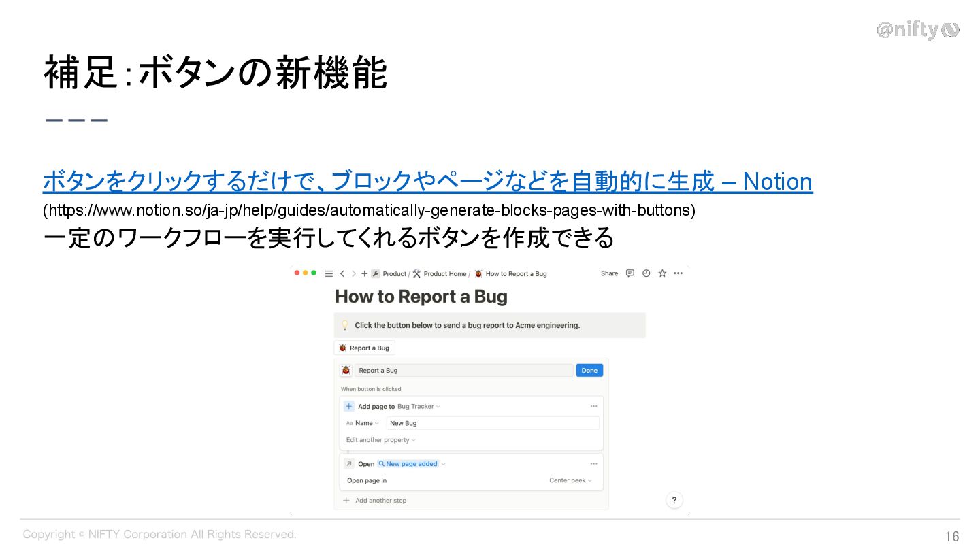Open the comments icon
The height and width of the screenshot is (551, 980).
point(630,273)
